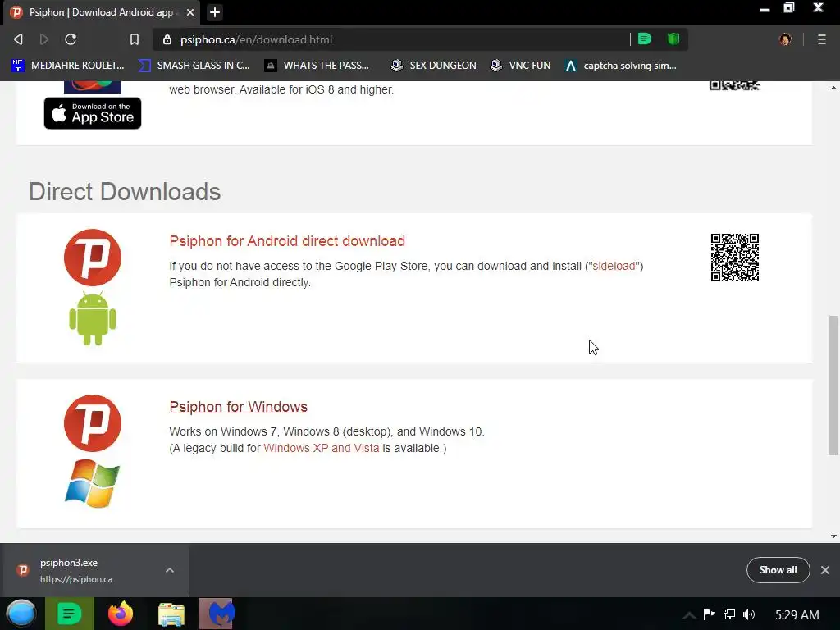Image resolution: width=840 pixels, height=630 pixels.
Task: Click Show all downloads button
Action: (x=778, y=570)
